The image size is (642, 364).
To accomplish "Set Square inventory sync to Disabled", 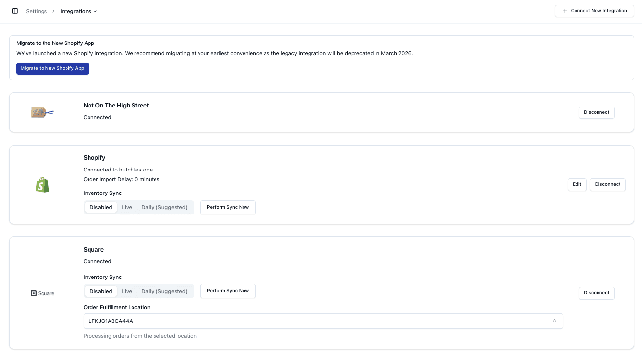I will click(x=101, y=291).
